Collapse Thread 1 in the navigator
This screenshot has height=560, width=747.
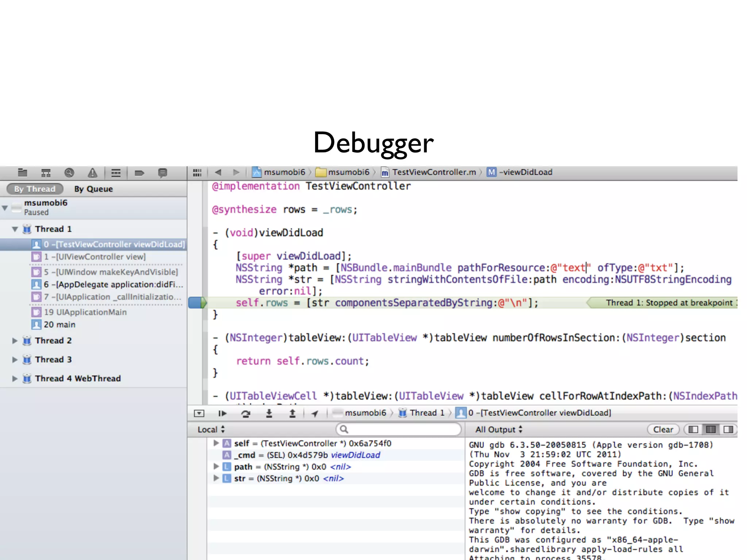(x=15, y=229)
